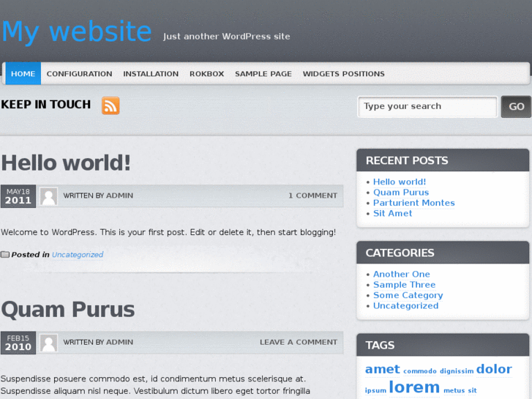Click the FEB15 2010 date badge
Screen dimensions: 532x399
[18, 343]
